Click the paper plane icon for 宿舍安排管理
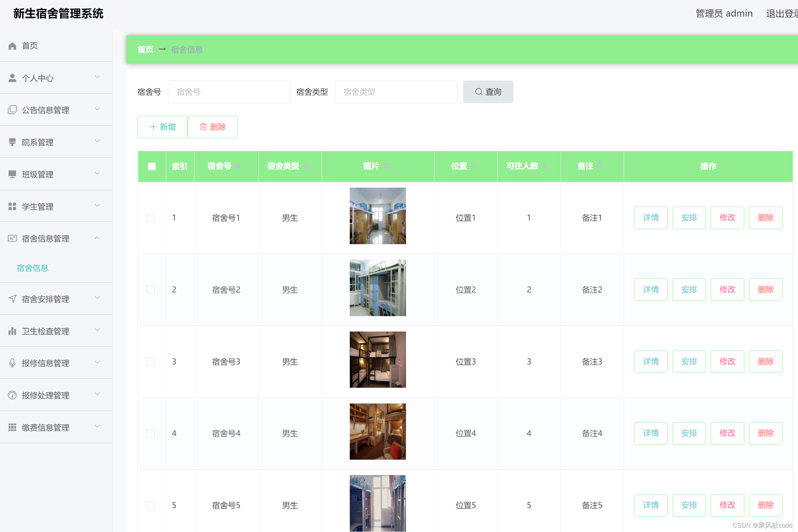798x532 pixels. tap(12, 299)
